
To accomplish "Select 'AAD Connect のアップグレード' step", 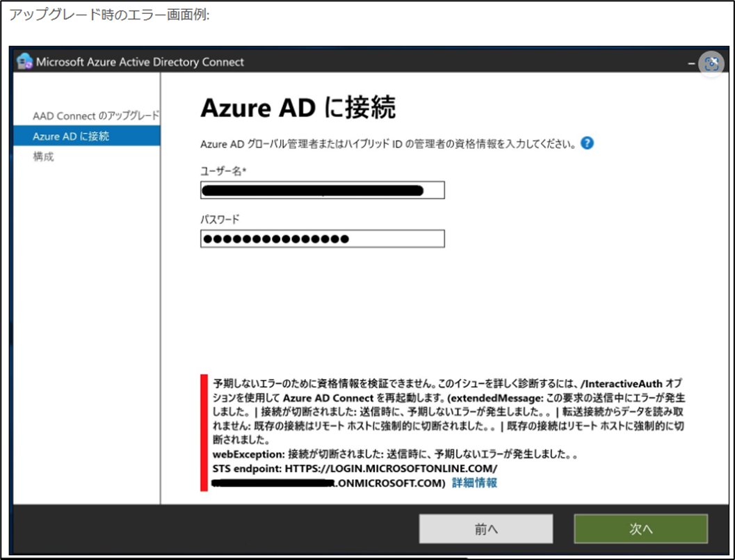I will (96, 115).
